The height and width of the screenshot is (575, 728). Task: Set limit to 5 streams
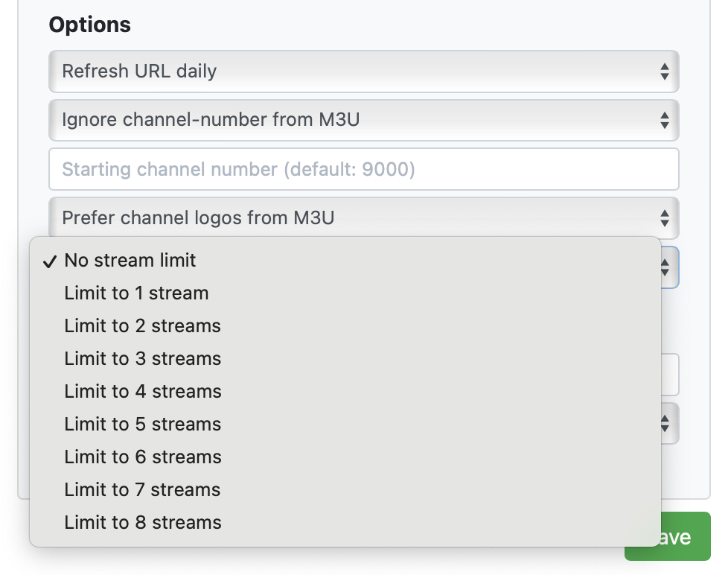142,425
